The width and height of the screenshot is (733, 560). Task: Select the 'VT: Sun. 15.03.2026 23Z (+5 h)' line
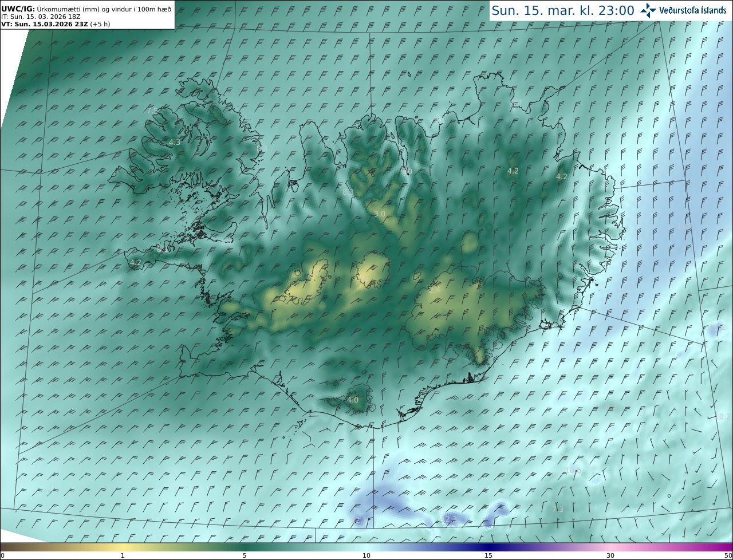click(x=56, y=24)
